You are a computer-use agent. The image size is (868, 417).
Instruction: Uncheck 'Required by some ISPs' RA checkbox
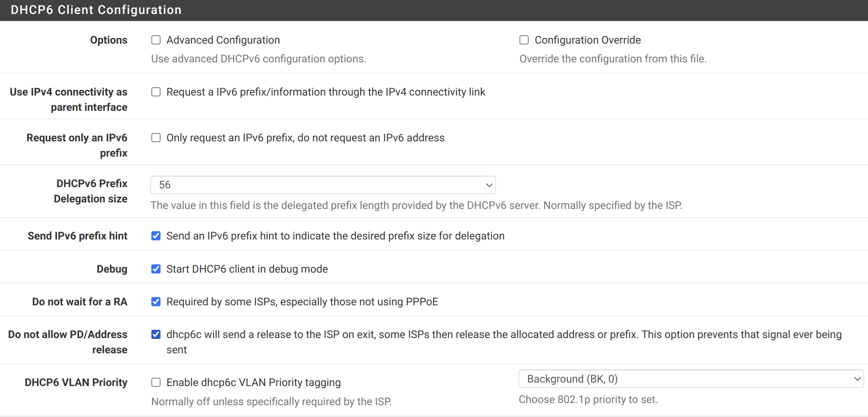(156, 302)
